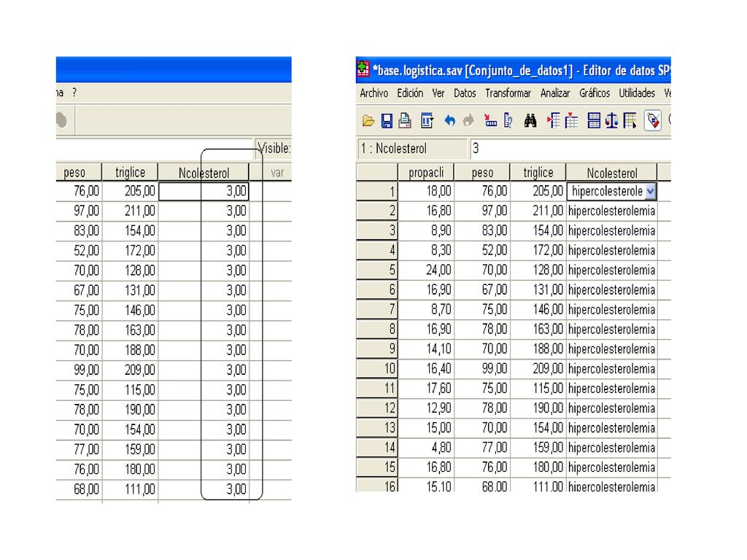Viewport: 747px width, 560px height.
Task: Open the Archivo menu
Action: point(374,93)
